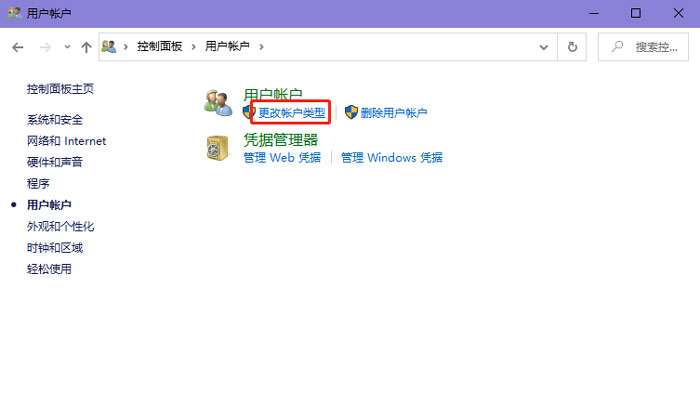Click the search magnifier icon
This screenshot has height=393, width=700.
click(617, 46)
